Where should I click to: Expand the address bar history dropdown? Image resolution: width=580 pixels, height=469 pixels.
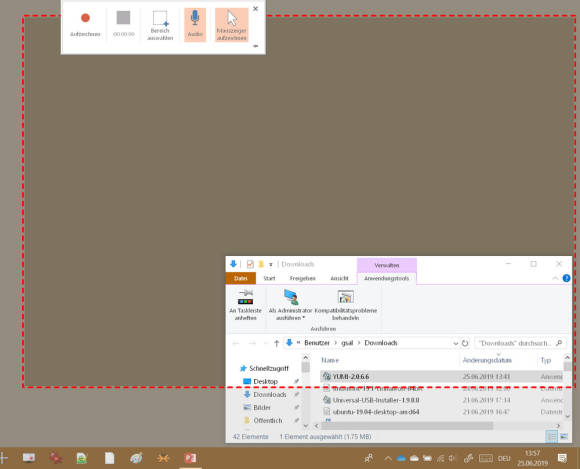pos(455,343)
